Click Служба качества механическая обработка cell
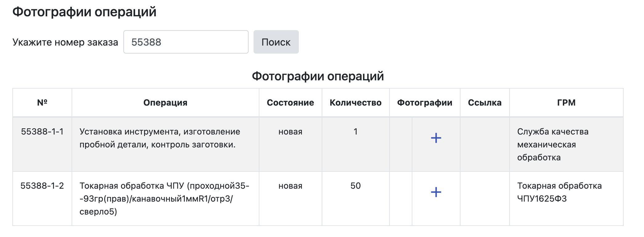 pyautogui.click(x=553, y=144)
